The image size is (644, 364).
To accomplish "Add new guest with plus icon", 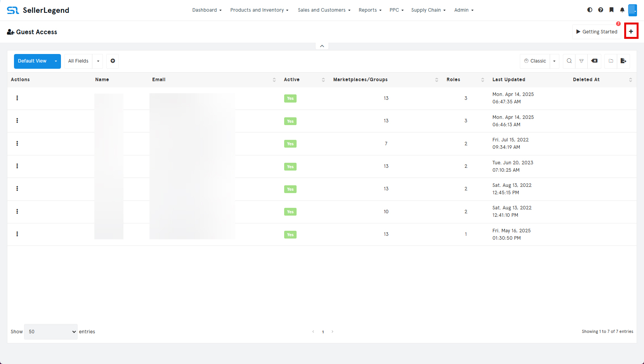I will point(631,31).
